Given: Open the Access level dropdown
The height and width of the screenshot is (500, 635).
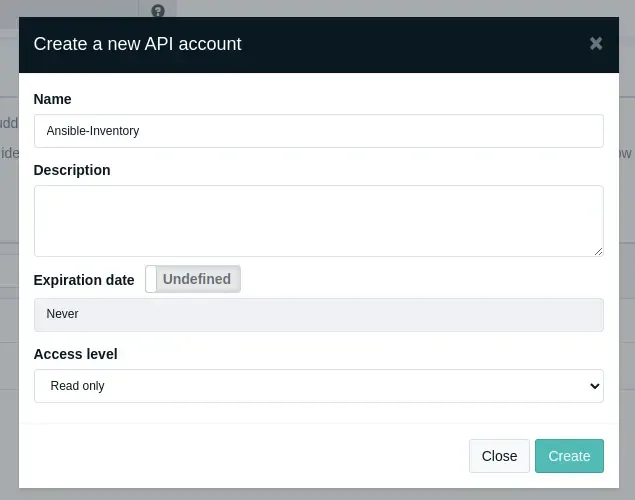Looking at the screenshot, I should (x=318, y=386).
